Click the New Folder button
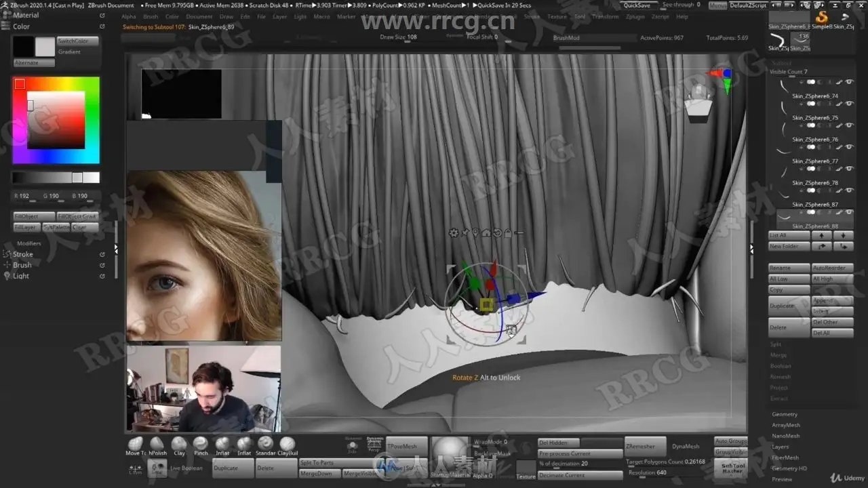 tap(789, 246)
